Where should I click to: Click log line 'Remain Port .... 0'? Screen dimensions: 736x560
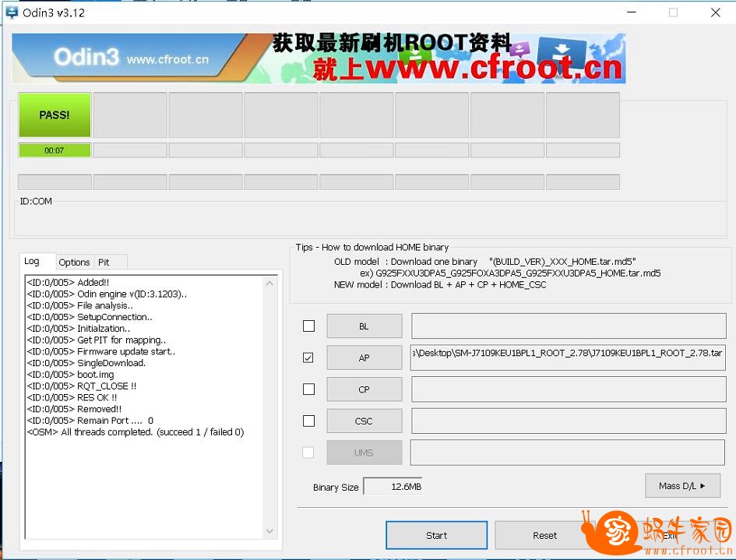90,421
